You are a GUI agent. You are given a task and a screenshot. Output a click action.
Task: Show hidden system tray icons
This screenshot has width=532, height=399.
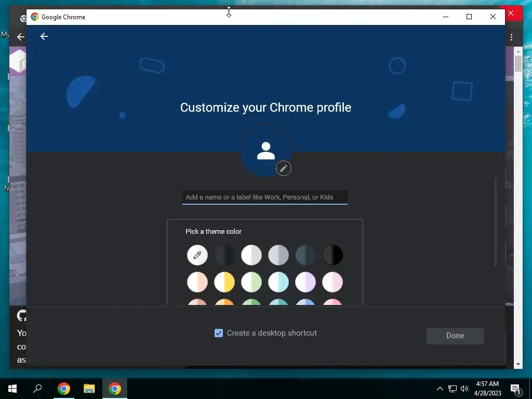(x=440, y=389)
